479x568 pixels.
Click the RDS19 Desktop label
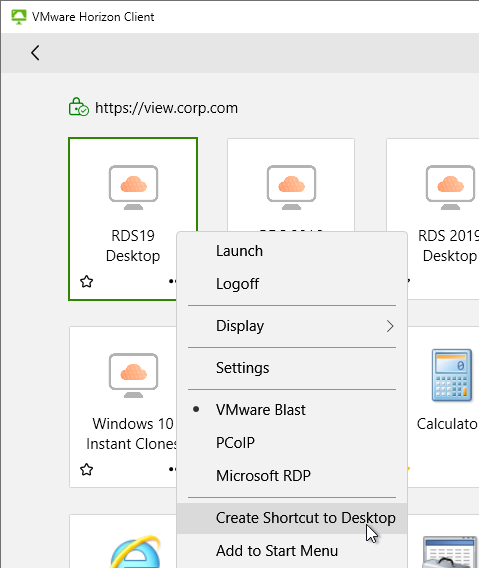point(133,246)
